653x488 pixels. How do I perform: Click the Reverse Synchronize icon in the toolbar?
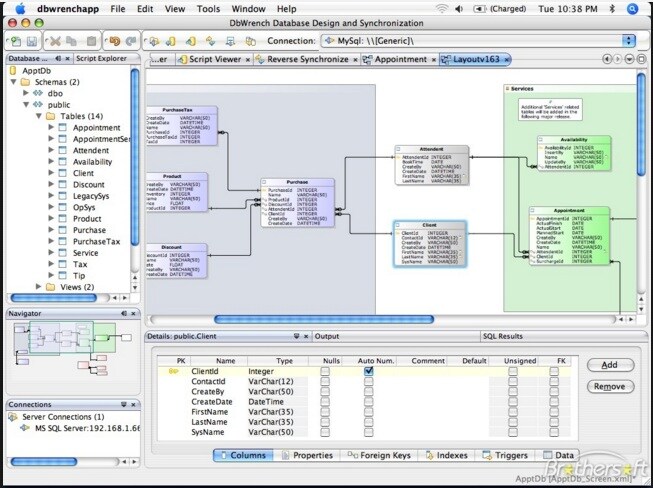click(x=211, y=41)
